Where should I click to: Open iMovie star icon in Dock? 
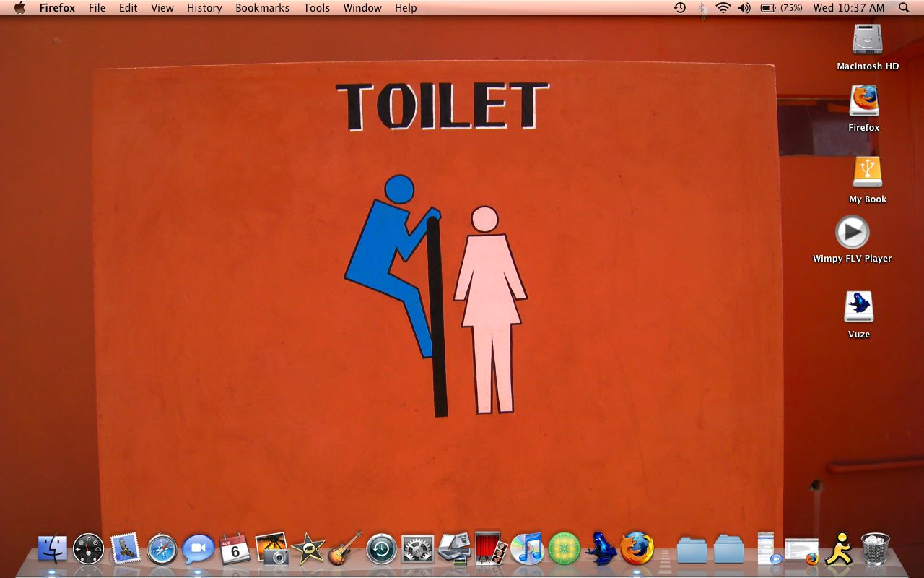(x=308, y=549)
